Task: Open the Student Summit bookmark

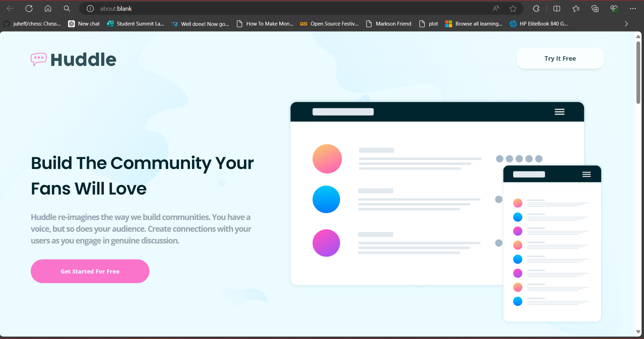Action: pos(136,24)
